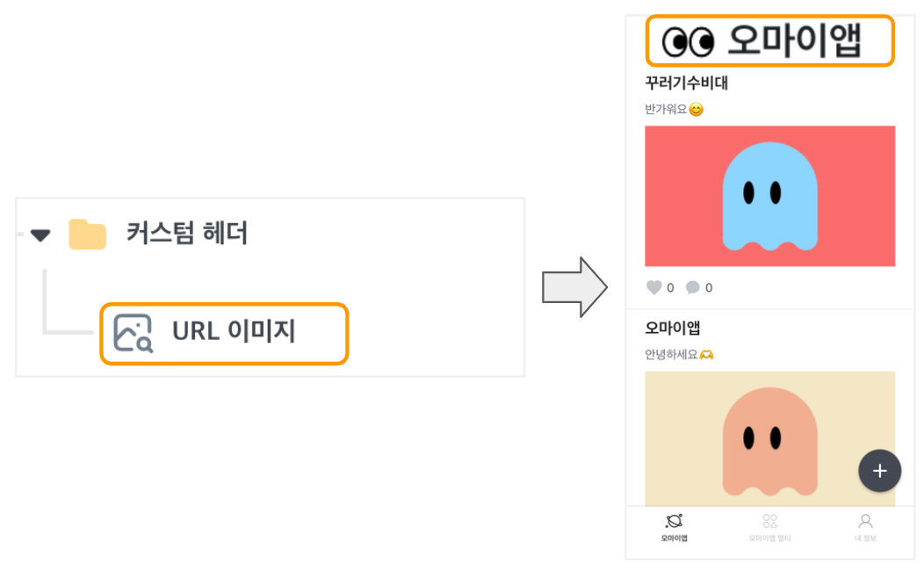Open the second 오마이앱 post title
924x571 pixels.
tap(673, 328)
